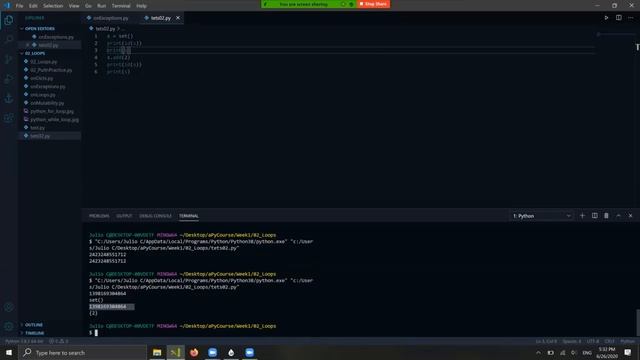
Task: Close the terminal panel
Action: pos(630,216)
